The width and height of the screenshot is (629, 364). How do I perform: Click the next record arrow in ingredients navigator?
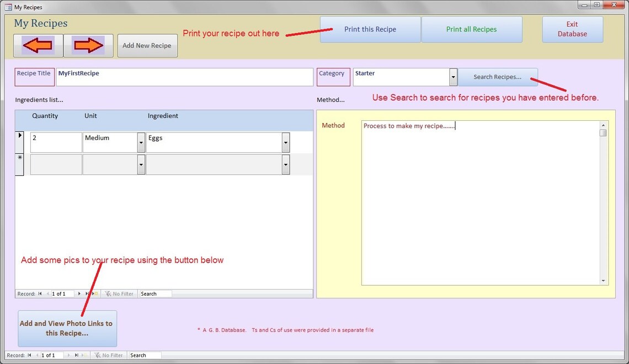pyautogui.click(x=78, y=293)
